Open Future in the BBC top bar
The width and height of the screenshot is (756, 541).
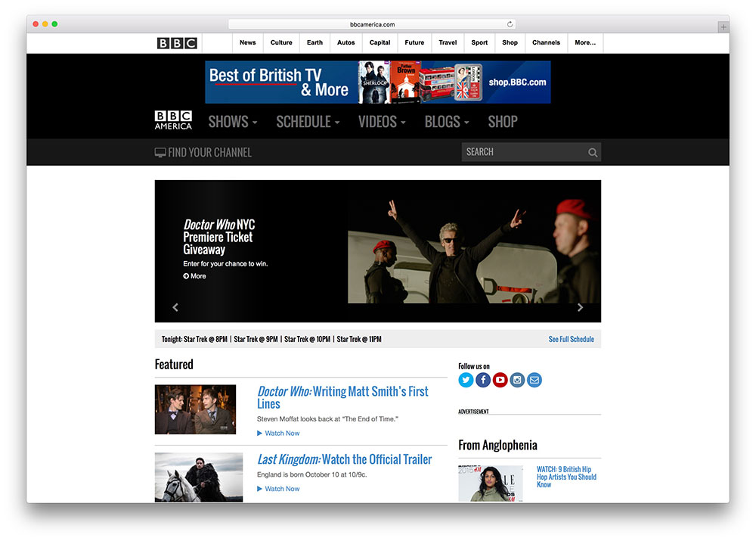414,42
